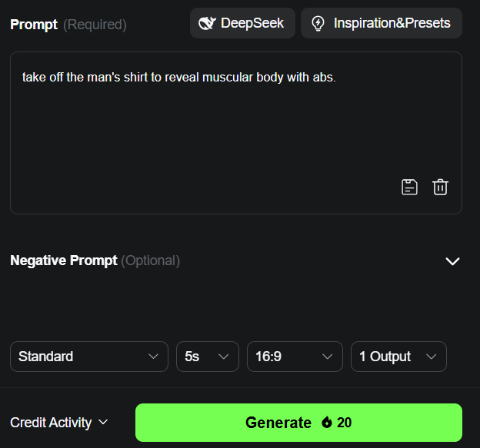Expand the Credit Activity menu
The height and width of the screenshot is (448, 480).
[58, 423]
